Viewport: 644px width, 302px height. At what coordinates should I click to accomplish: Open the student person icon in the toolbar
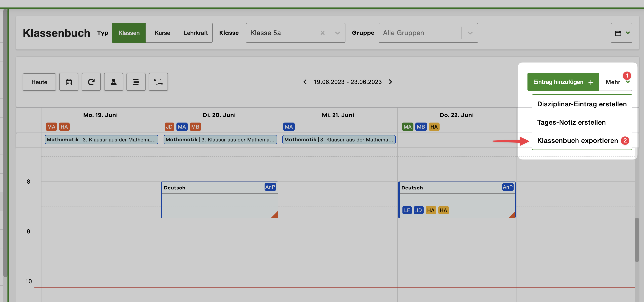(113, 82)
